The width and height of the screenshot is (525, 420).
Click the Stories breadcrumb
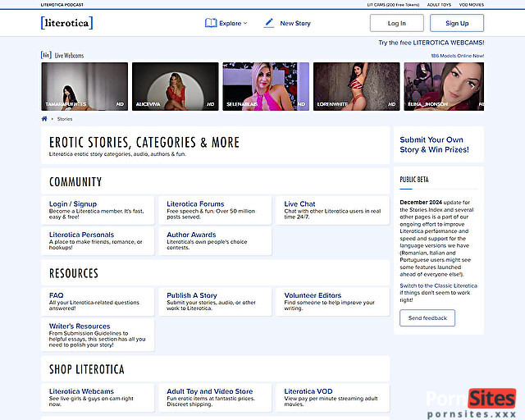[x=65, y=119]
